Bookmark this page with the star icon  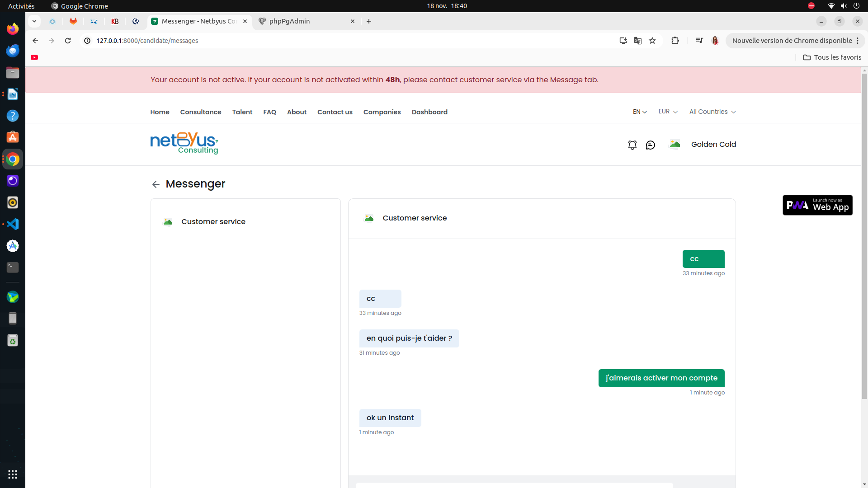(652, 41)
